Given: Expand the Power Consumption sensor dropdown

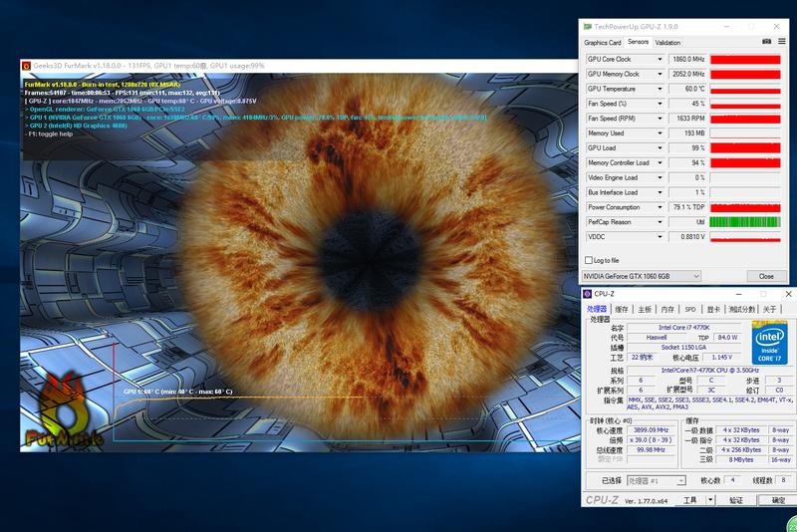Looking at the screenshot, I should point(659,207).
